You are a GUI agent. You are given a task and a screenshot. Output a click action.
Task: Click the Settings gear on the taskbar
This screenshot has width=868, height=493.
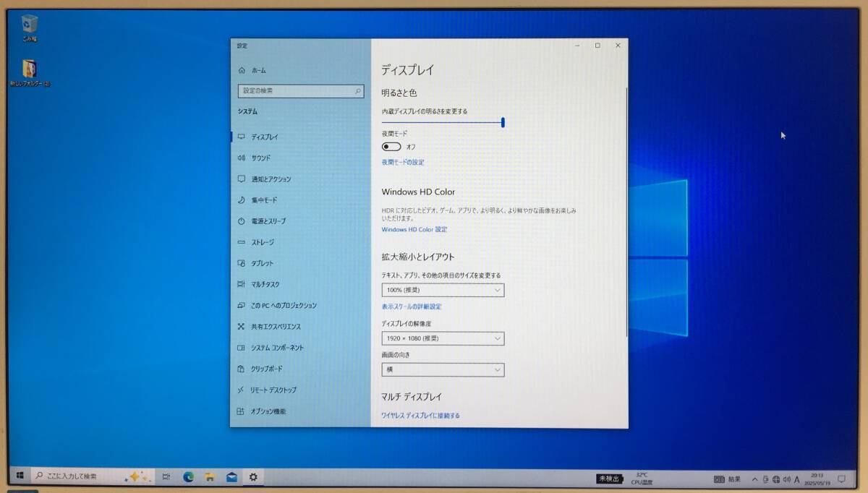tap(253, 477)
